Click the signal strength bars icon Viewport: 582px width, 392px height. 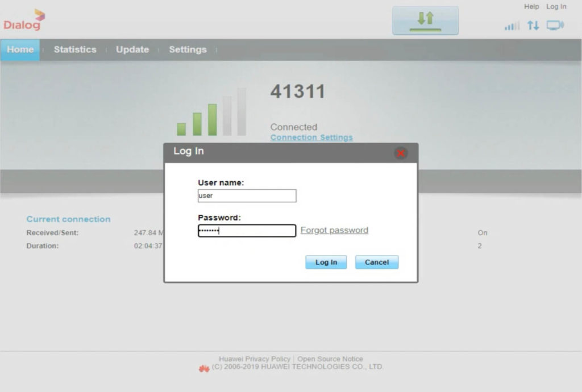click(510, 26)
